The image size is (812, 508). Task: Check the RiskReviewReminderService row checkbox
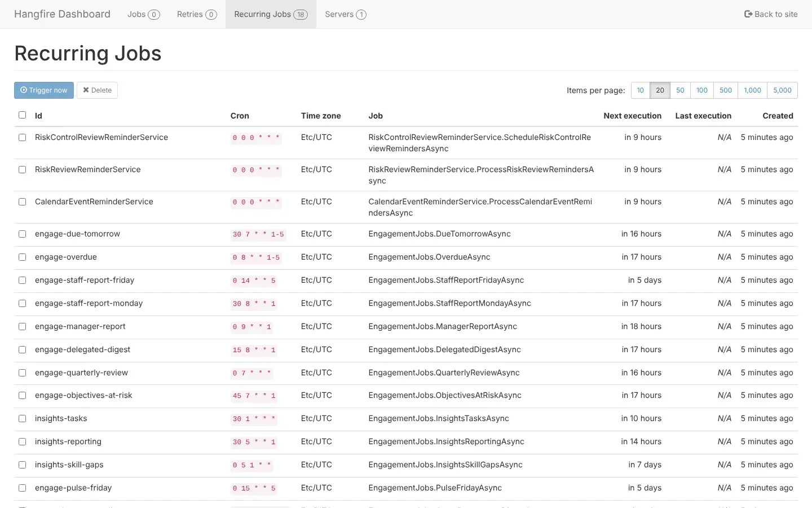(x=23, y=169)
